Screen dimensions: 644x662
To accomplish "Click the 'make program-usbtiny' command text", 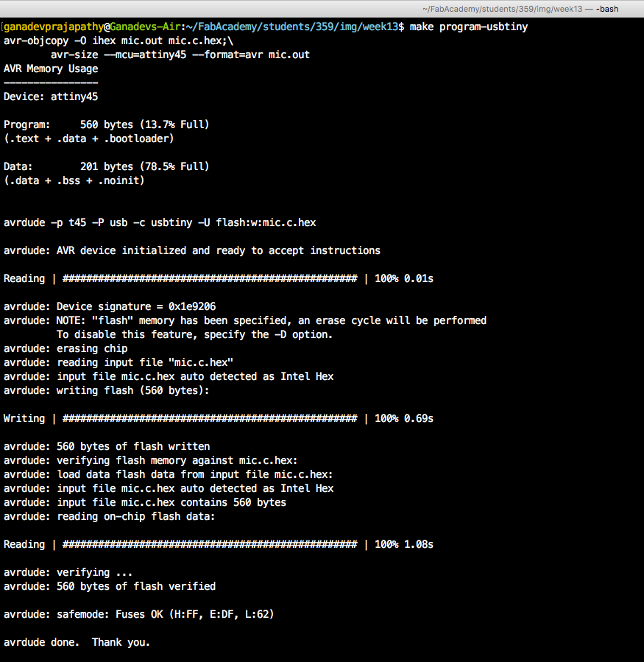I will (468, 27).
